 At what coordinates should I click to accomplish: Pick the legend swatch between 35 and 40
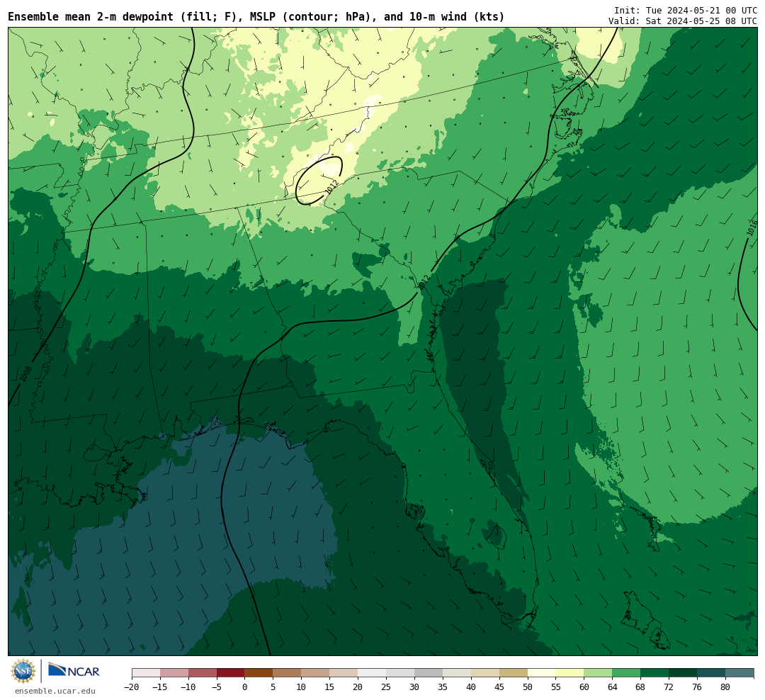coord(457,673)
